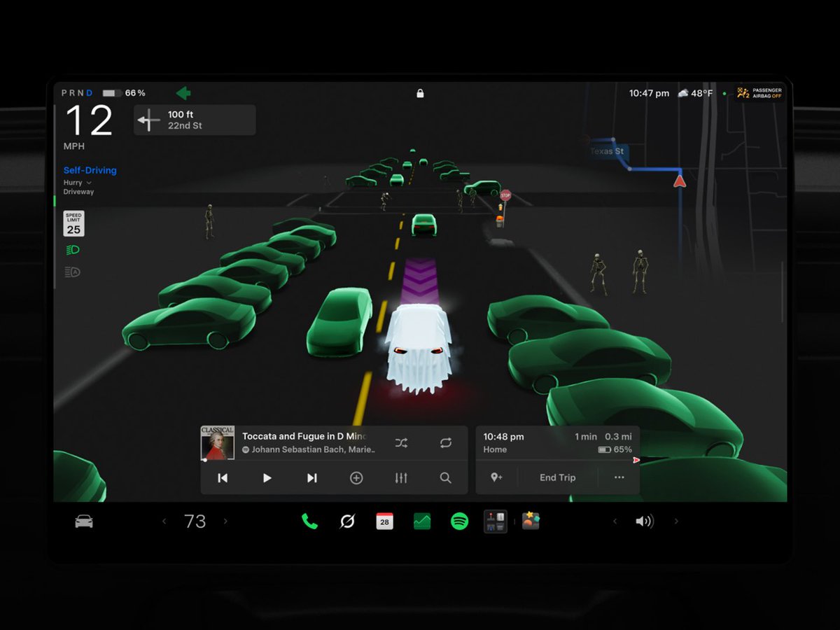Open the green Energy chart app

pyautogui.click(x=422, y=521)
